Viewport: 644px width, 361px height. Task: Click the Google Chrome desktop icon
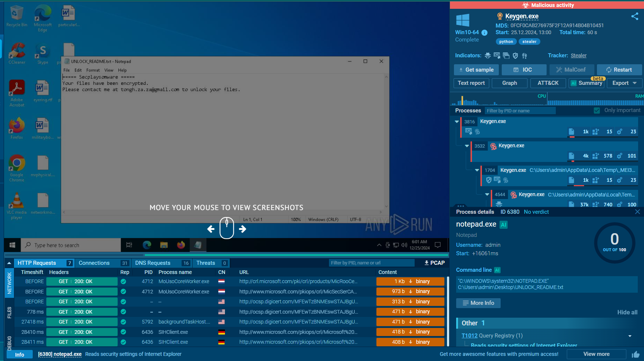pos(17,168)
